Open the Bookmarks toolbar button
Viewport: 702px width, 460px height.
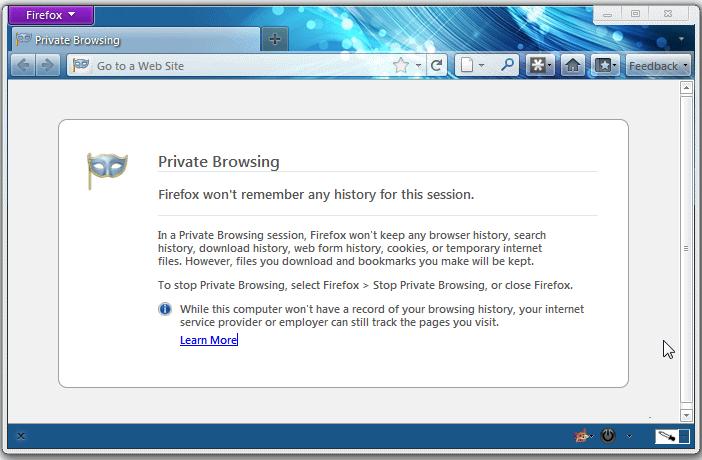pyautogui.click(x=604, y=66)
